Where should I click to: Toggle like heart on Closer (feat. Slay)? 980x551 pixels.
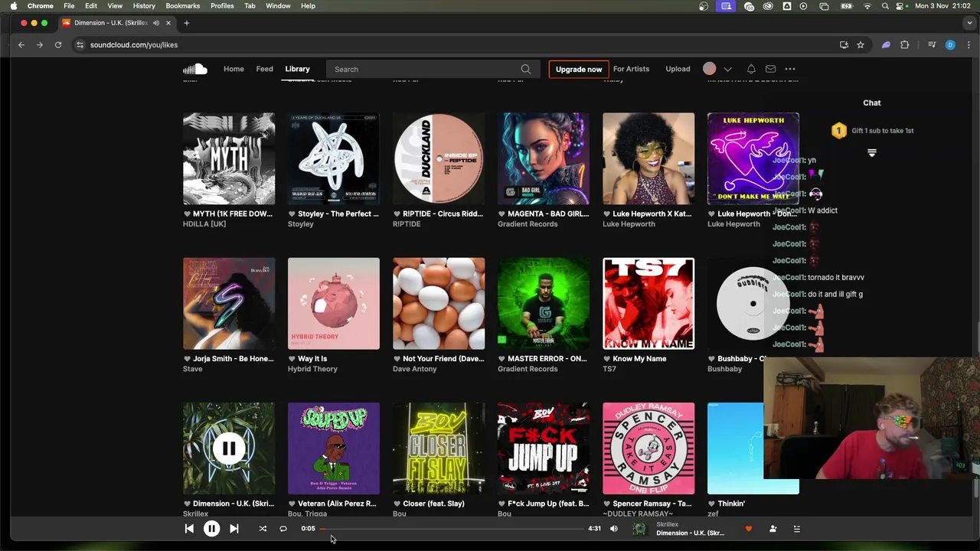point(397,504)
